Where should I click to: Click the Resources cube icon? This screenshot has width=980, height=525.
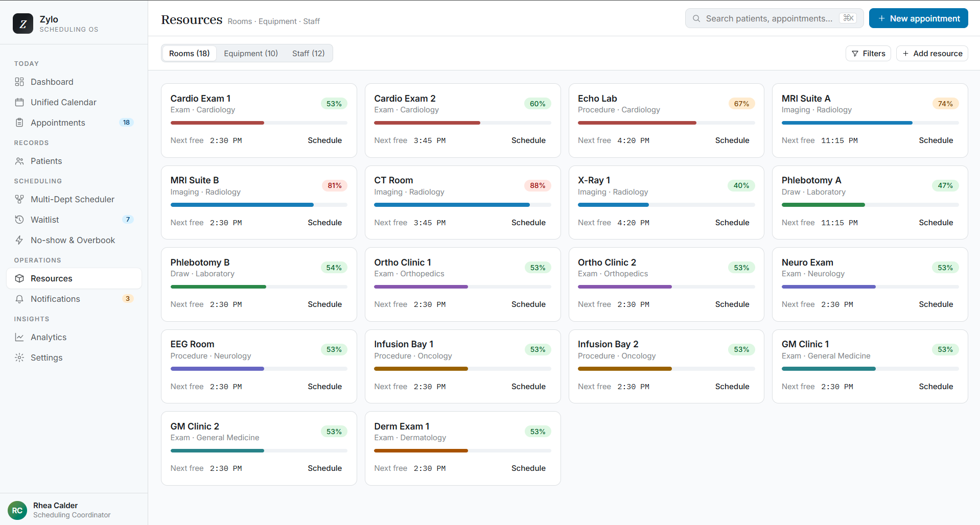tap(19, 278)
